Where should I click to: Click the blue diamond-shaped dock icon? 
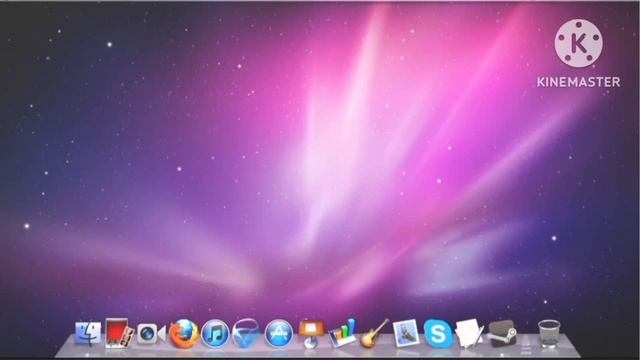click(246, 334)
